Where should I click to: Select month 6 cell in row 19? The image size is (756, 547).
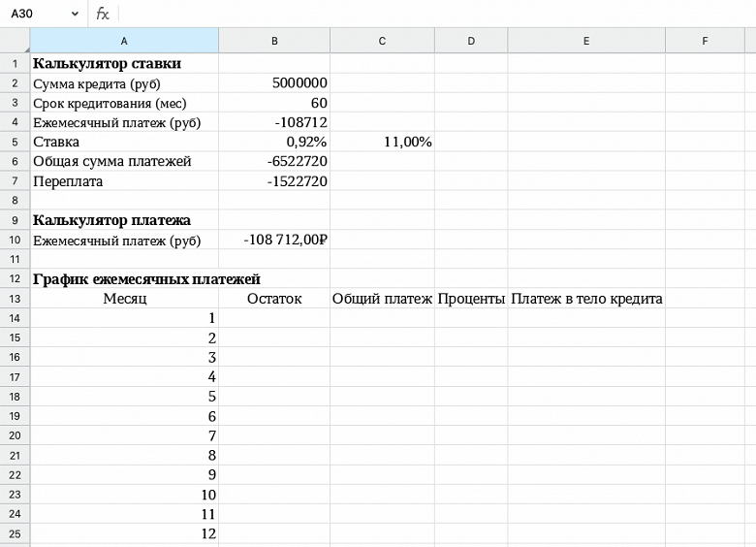(124, 416)
